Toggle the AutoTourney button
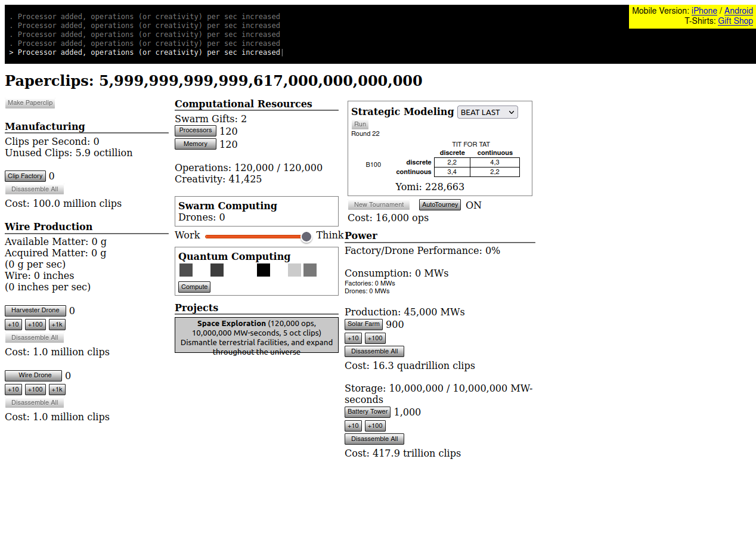The height and width of the screenshot is (549, 756). pyautogui.click(x=440, y=205)
